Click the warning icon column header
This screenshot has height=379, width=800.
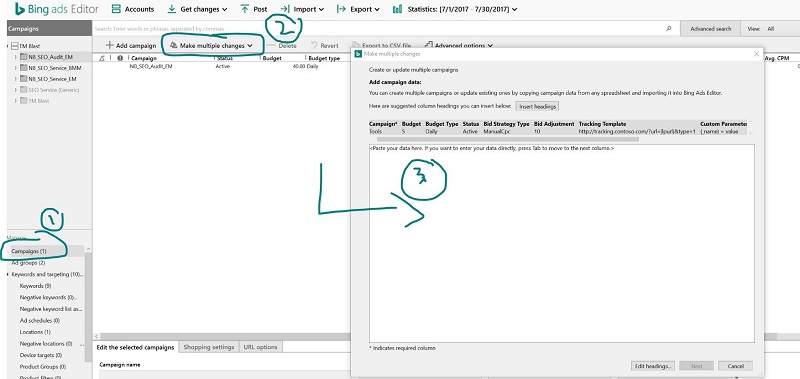point(102,58)
